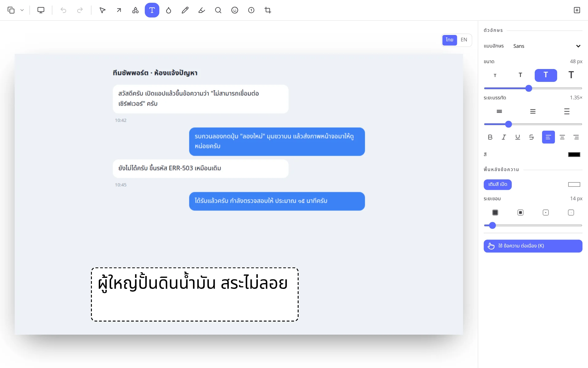This screenshot has height=368, width=588.
Task: Click the add new item plus icon
Action: [x=577, y=10]
